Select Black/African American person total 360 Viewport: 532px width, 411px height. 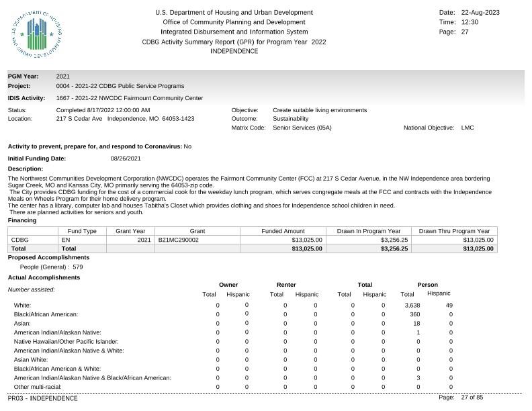point(415,315)
